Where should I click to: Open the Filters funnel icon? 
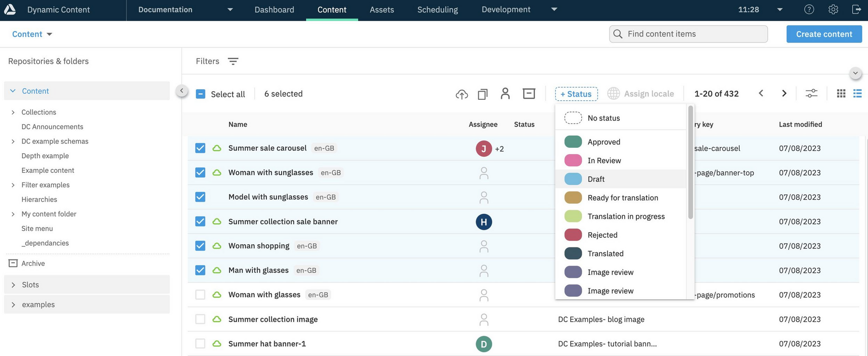pyautogui.click(x=233, y=61)
